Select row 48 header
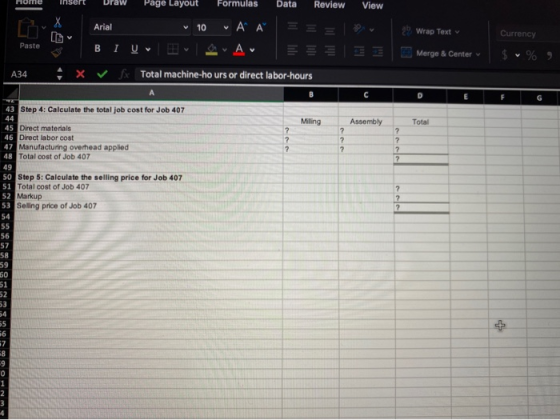 [8, 156]
